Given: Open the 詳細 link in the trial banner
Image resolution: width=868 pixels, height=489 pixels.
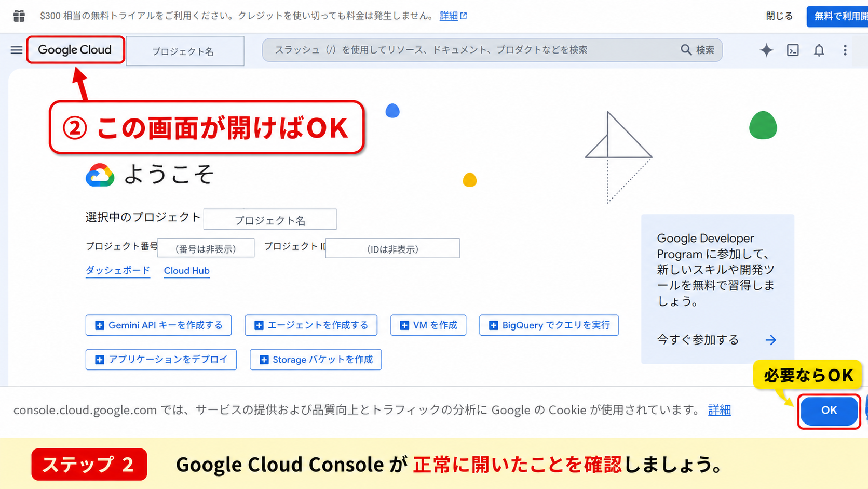Looking at the screenshot, I should [x=453, y=16].
